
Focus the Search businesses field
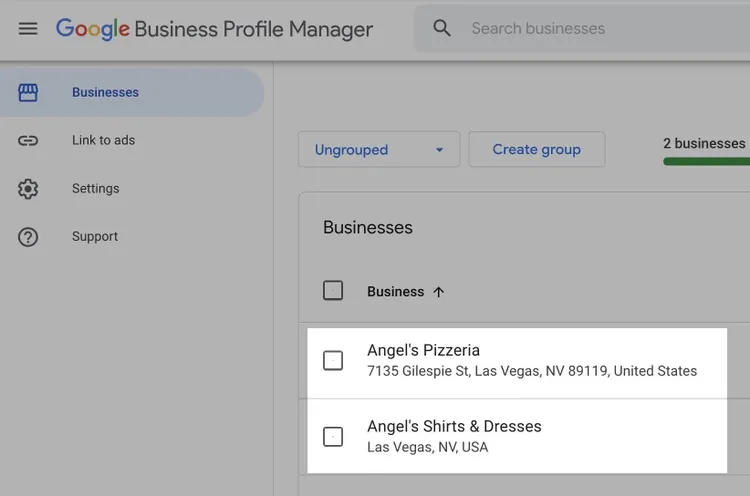pyautogui.click(x=582, y=28)
